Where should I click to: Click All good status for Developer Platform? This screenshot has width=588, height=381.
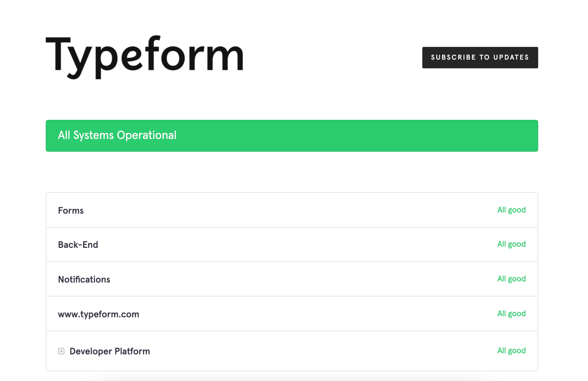coord(511,351)
